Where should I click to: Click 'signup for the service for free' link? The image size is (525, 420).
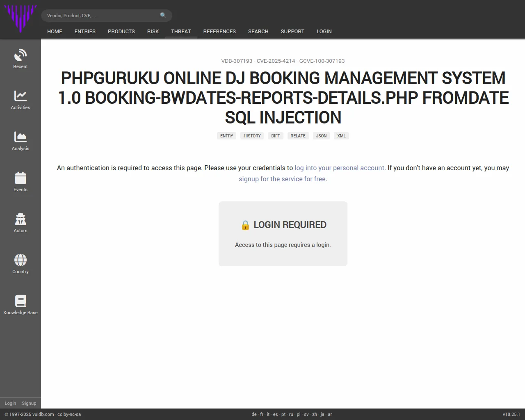point(282,179)
